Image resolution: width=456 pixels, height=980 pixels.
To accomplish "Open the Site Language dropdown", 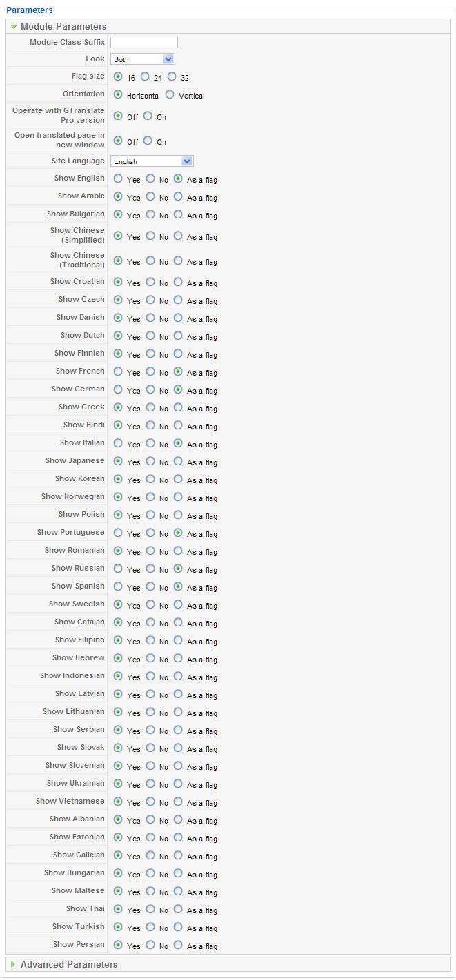I will (152, 161).
